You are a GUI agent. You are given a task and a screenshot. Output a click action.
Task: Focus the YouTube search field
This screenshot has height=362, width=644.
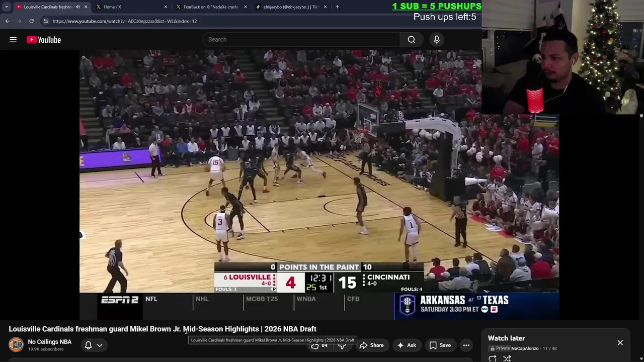[302, 40]
